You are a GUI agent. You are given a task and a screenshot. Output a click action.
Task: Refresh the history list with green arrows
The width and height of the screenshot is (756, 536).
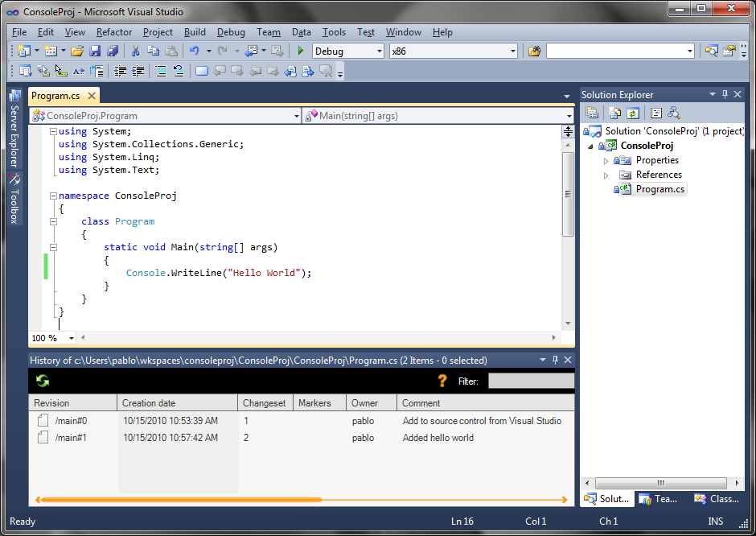click(x=43, y=381)
